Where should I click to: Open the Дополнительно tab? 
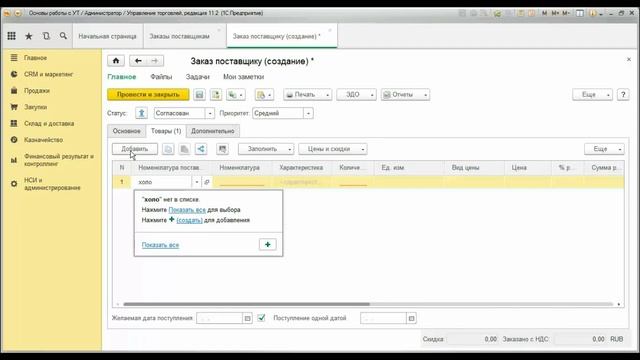click(213, 131)
